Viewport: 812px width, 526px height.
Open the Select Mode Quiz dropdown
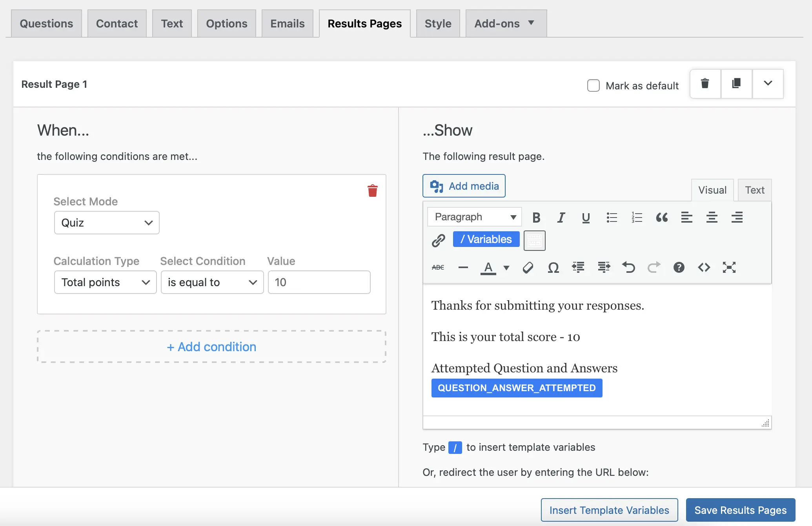107,223
